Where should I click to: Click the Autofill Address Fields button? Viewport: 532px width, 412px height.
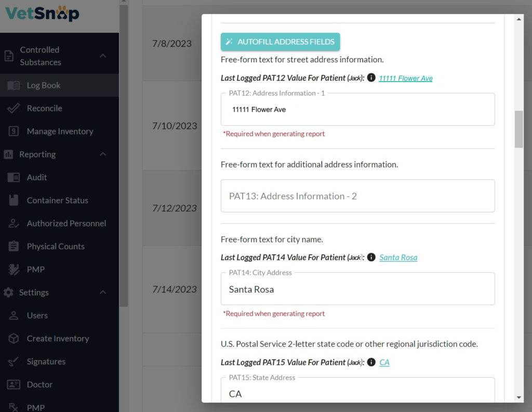(280, 42)
